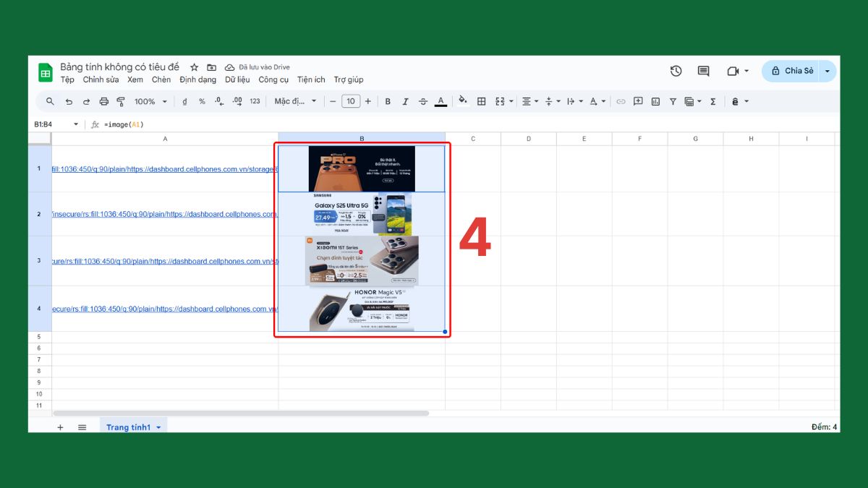The height and width of the screenshot is (488, 868).
Task: Open the Dữ liệu menu
Action: tap(237, 80)
